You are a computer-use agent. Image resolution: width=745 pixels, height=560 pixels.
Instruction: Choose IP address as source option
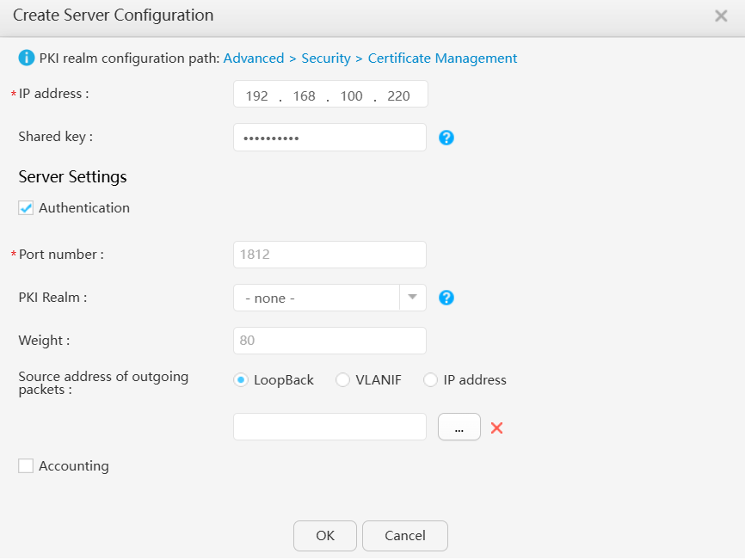(430, 380)
